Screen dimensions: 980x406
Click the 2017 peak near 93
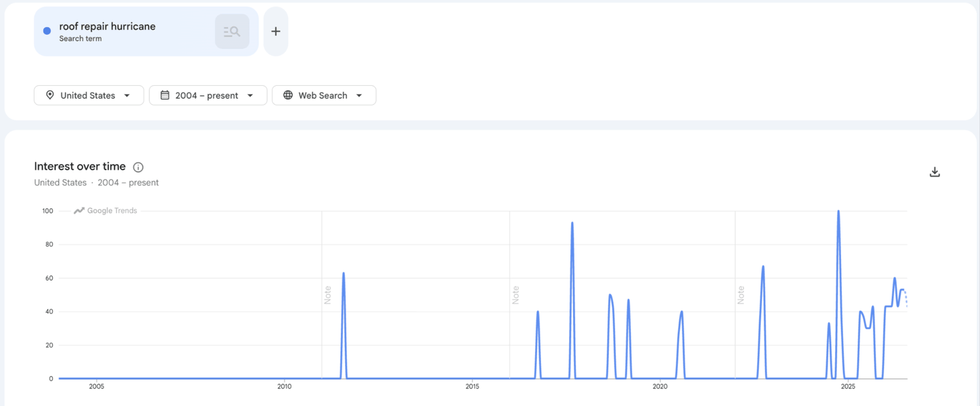click(x=572, y=223)
